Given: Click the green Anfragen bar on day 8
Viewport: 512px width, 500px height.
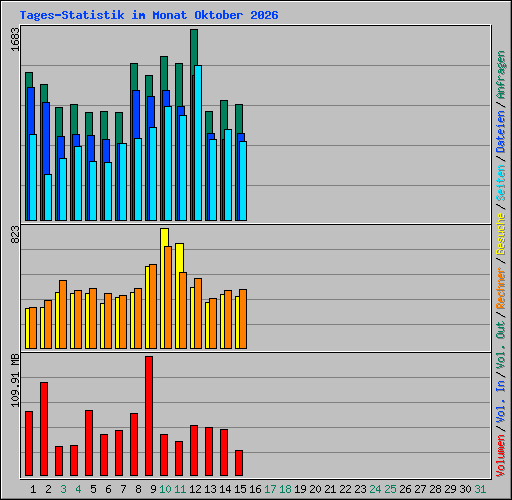Looking at the screenshot, I should pos(134,76).
